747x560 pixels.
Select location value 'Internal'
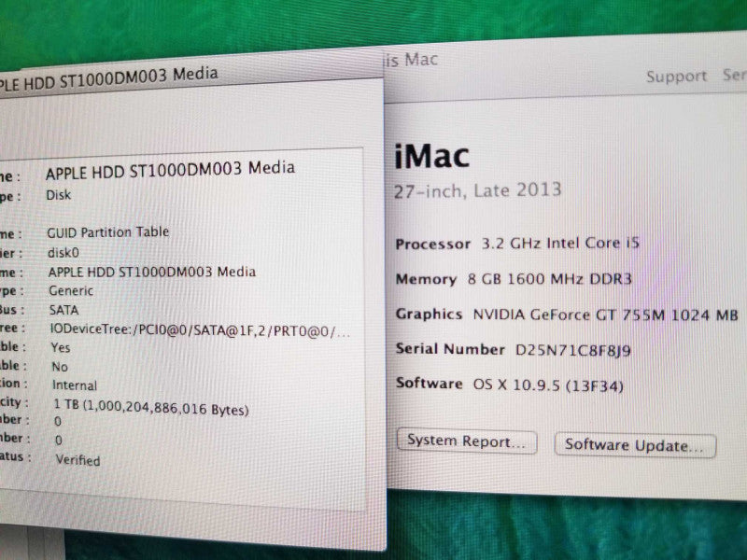[75, 385]
